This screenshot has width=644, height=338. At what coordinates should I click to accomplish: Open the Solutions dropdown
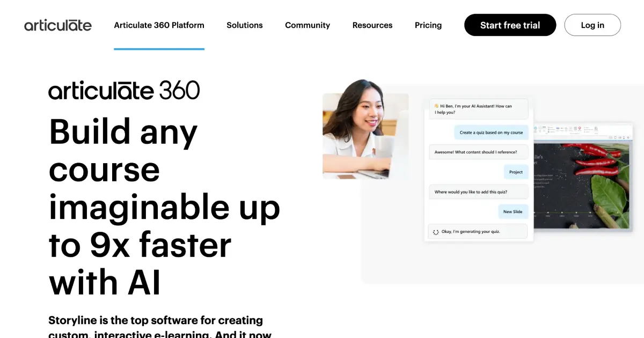(245, 25)
